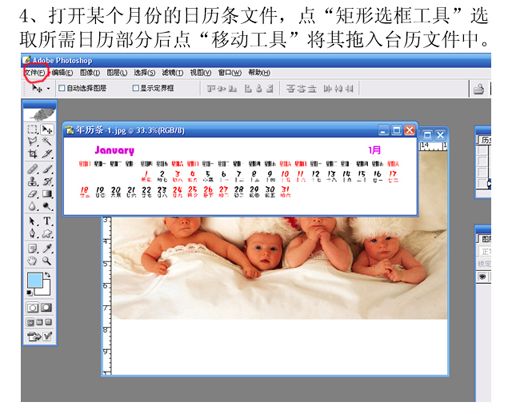Open the 图层(L) menu

[x=117, y=72]
